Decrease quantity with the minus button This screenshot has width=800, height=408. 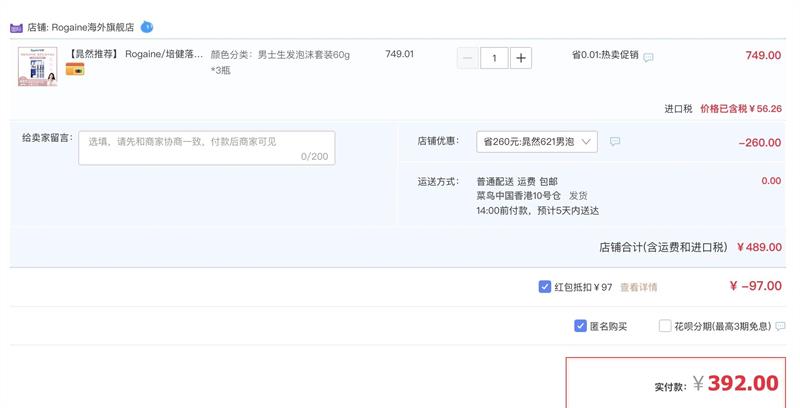467,58
